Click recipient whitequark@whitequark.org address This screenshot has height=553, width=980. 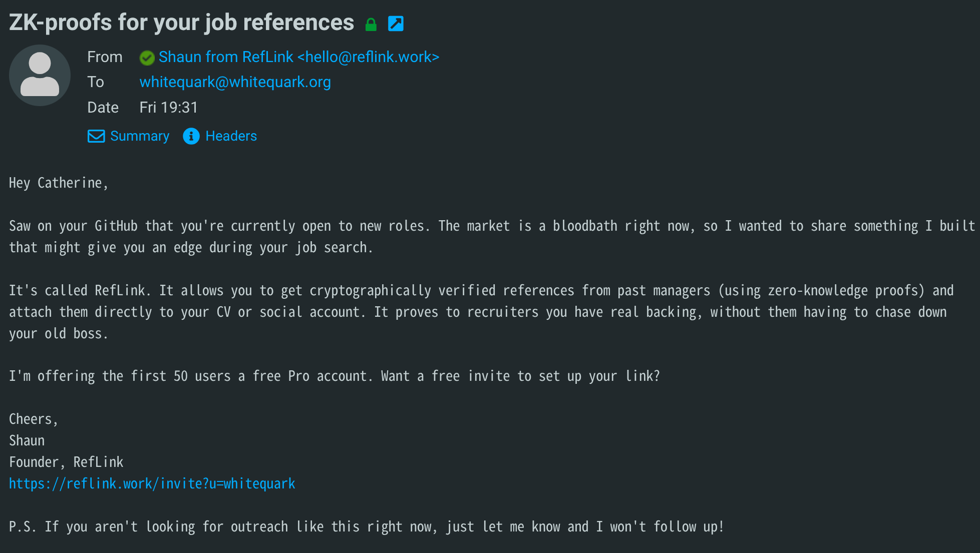click(x=235, y=82)
